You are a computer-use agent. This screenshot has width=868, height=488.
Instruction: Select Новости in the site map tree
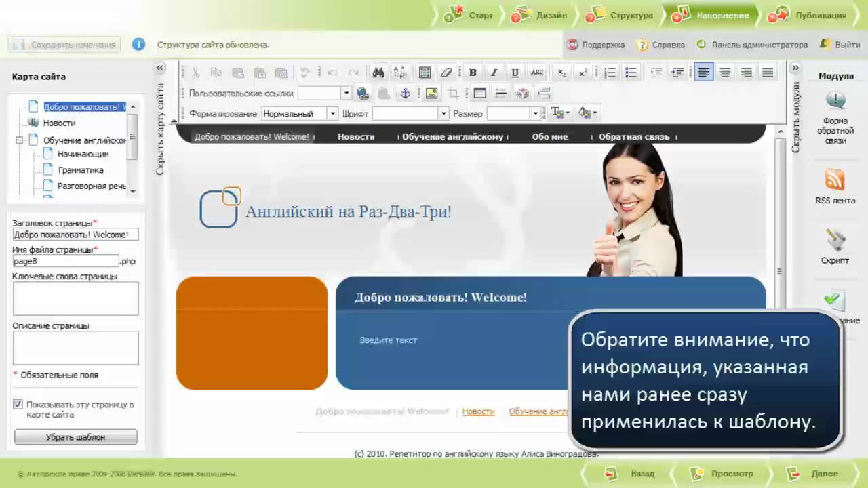pos(59,123)
